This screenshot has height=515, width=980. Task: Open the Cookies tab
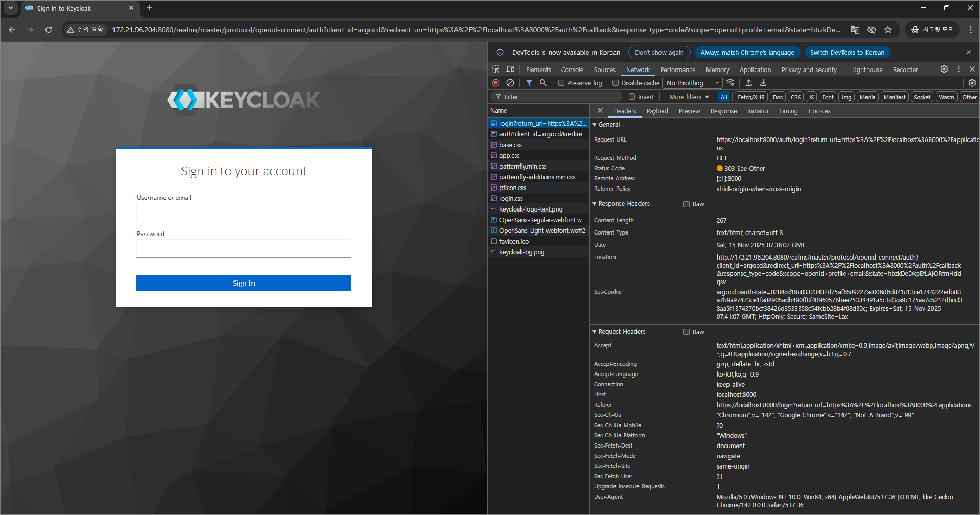(x=819, y=111)
